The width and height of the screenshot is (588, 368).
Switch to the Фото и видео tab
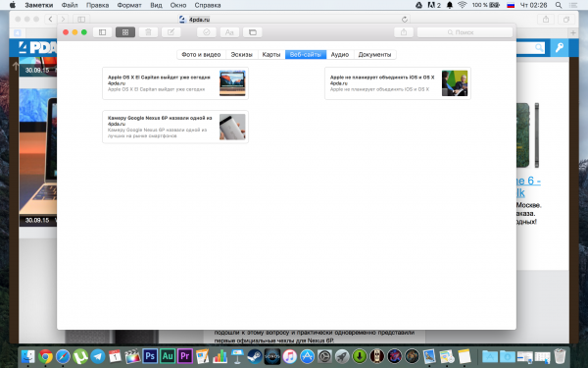coord(201,54)
